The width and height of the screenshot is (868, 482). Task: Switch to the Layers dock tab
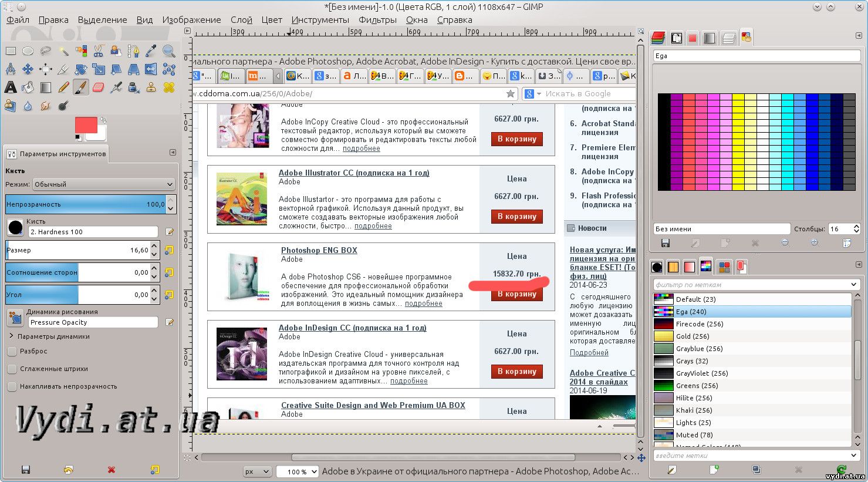pyautogui.click(x=658, y=38)
